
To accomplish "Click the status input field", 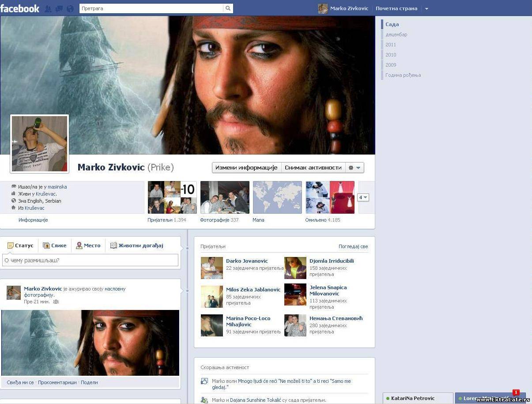I will pos(91,260).
